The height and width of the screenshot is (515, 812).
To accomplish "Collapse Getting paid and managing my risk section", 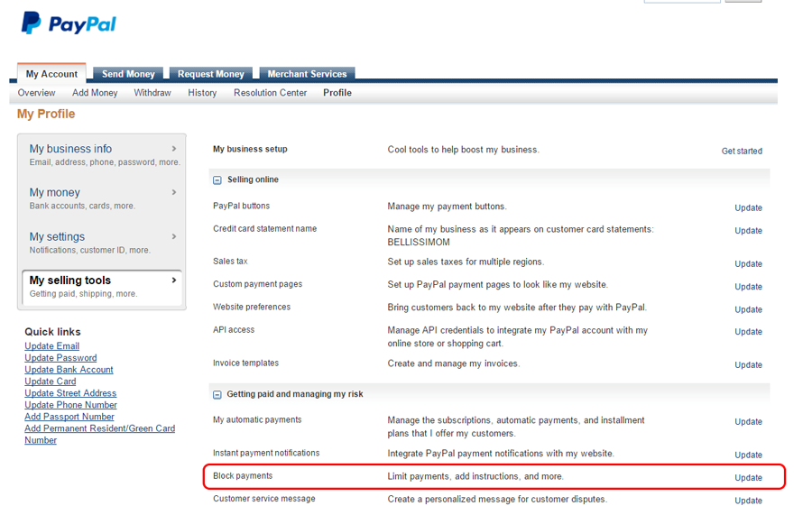I will (217, 395).
